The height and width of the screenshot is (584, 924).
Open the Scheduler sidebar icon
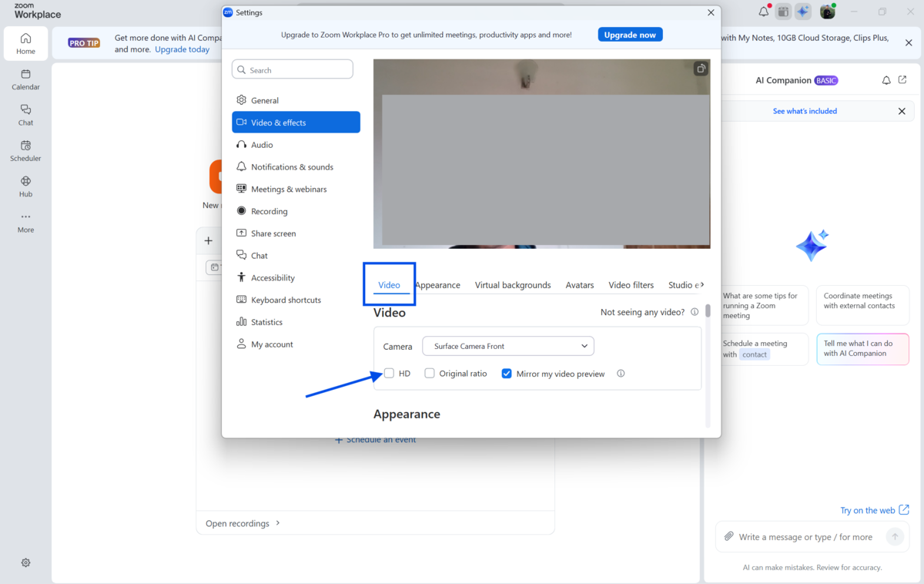25,150
